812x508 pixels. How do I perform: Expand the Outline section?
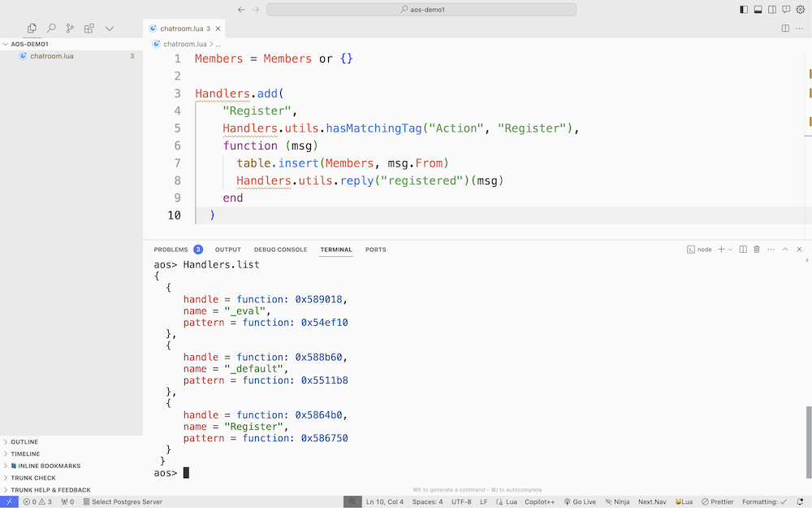(24, 442)
